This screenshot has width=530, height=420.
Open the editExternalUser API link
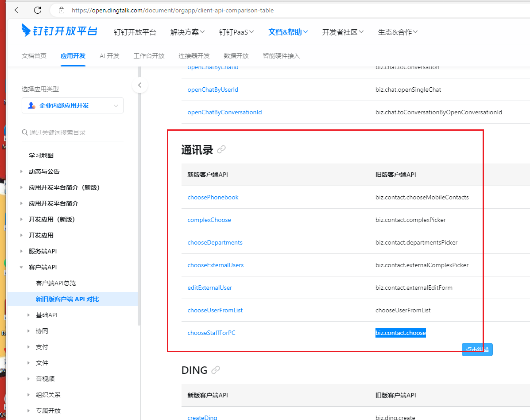click(x=209, y=288)
